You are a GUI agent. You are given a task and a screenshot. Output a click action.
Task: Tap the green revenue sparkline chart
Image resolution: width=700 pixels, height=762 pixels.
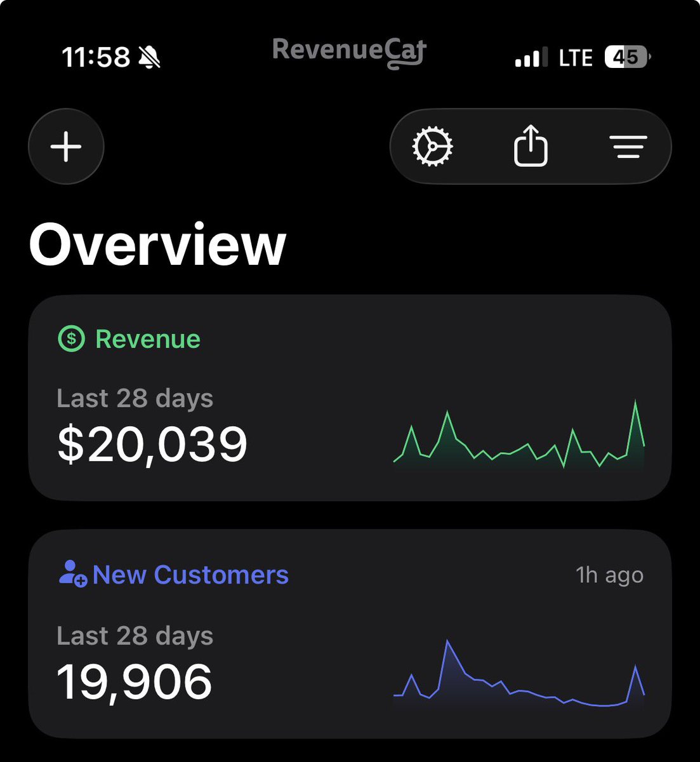tap(519, 435)
